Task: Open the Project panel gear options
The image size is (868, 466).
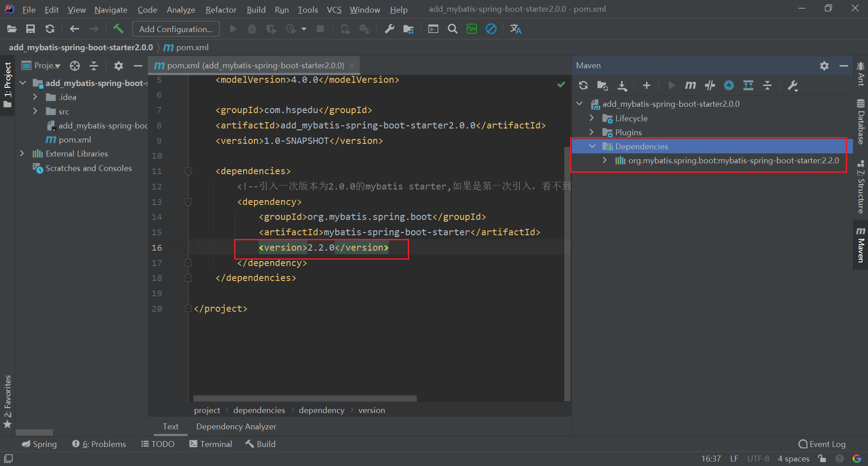Action: pos(118,66)
